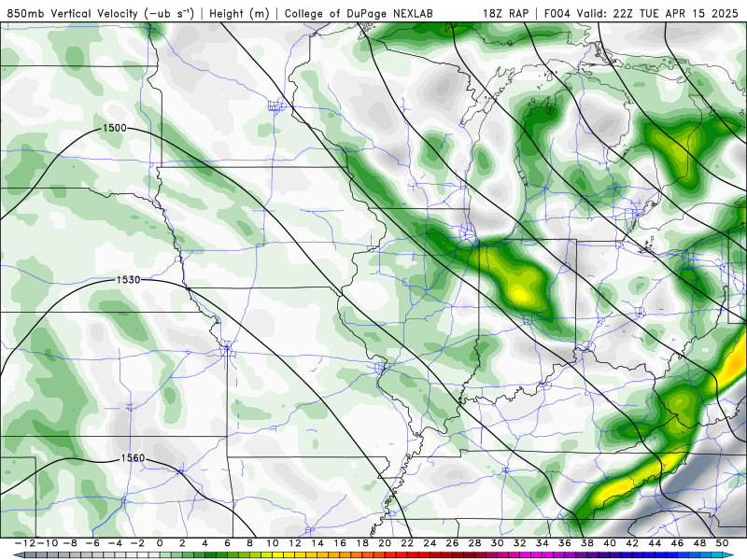
Task: Click 'F004 Valid: 22Z TUE APR 15 2025'
Action: click(641, 13)
